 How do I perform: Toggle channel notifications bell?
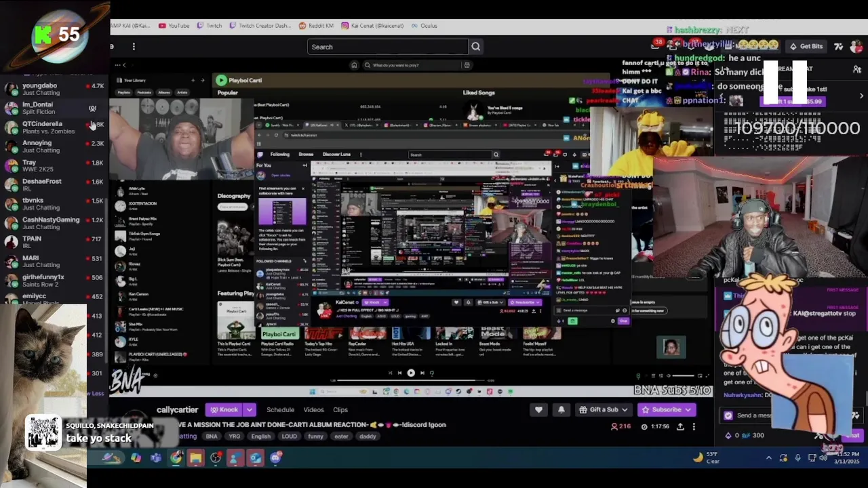tap(561, 409)
